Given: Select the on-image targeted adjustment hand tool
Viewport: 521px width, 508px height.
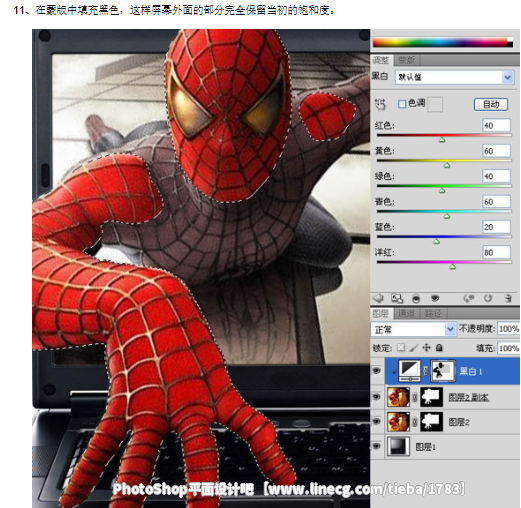Looking at the screenshot, I should coord(380,104).
